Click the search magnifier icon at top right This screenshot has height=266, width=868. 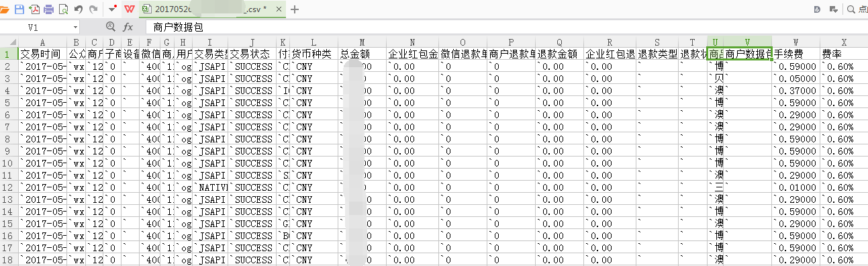click(851, 9)
